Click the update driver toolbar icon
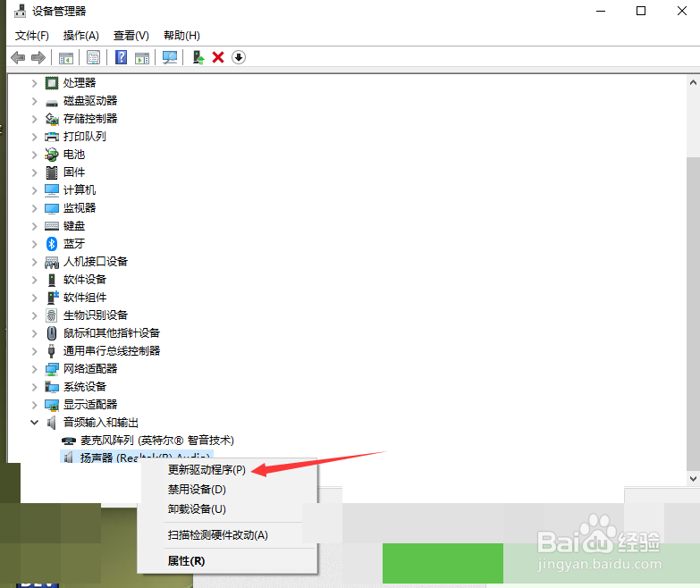 198,57
